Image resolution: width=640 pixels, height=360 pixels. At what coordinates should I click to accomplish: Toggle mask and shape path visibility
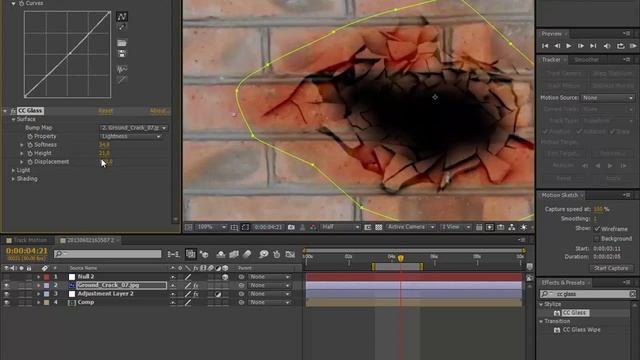click(x=245, y=227)
